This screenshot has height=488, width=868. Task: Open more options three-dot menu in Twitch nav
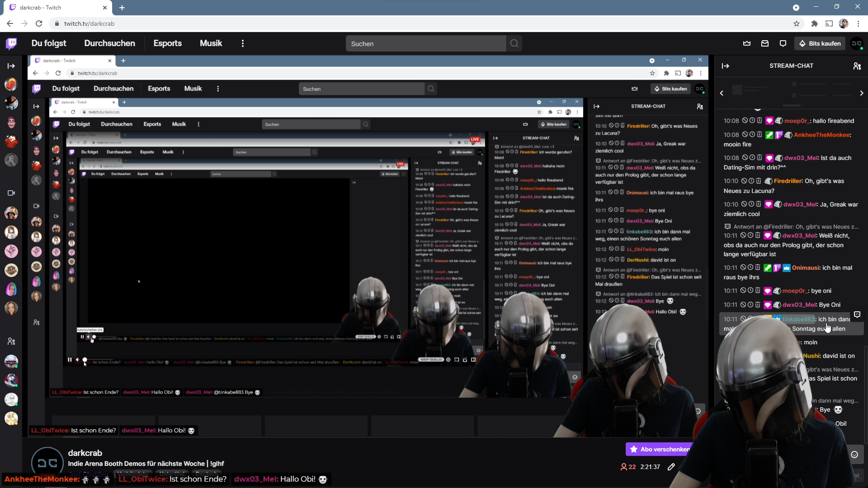[x=243, y=43]
